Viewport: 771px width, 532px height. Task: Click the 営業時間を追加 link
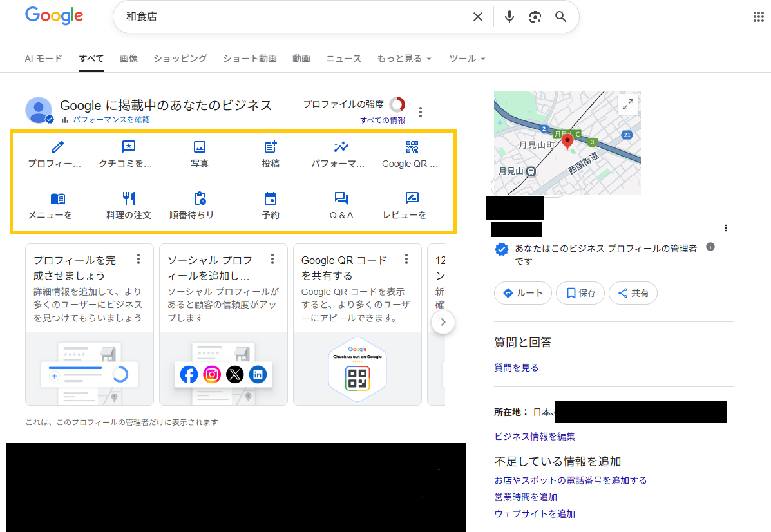tap(526, 497)
